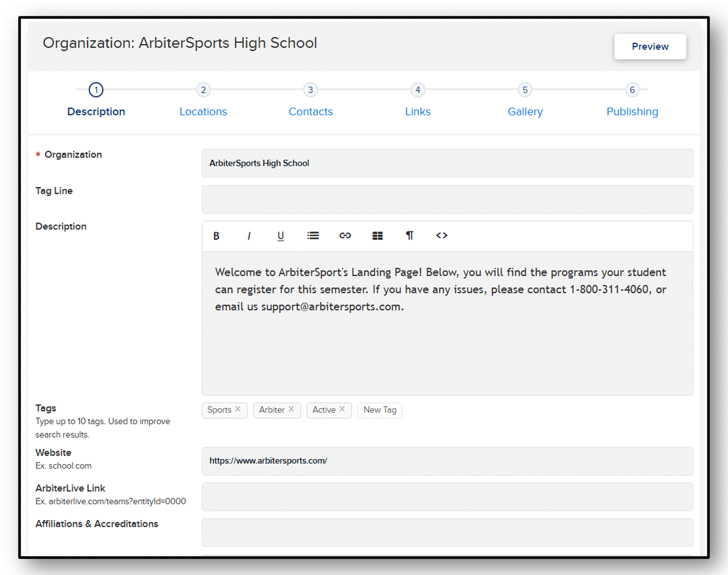Click into the Description text area
The image size is (728, 575).
pos(448,323)
